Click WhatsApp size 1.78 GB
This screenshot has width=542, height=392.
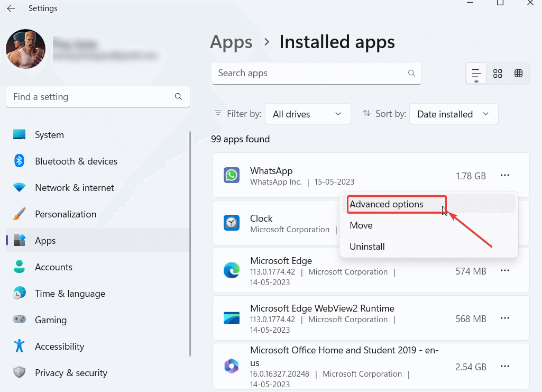click(x=471, y=176)
